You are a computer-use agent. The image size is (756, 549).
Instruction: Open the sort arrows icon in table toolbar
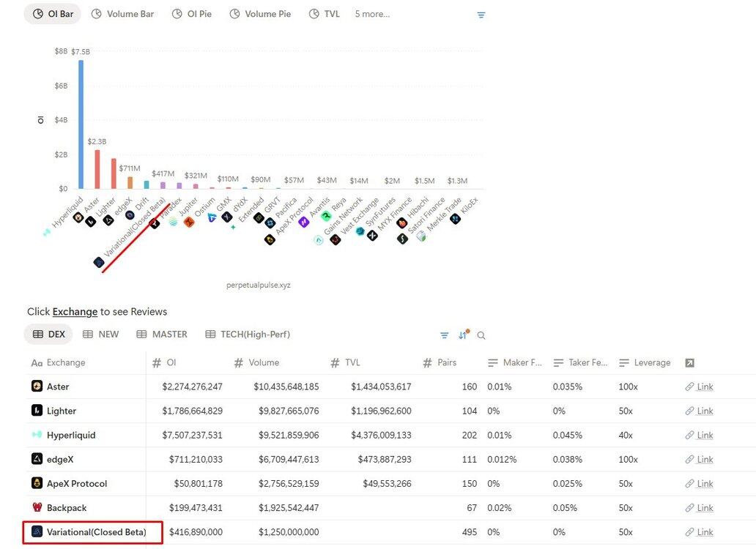pyautogui.click(x=463, y=335)
